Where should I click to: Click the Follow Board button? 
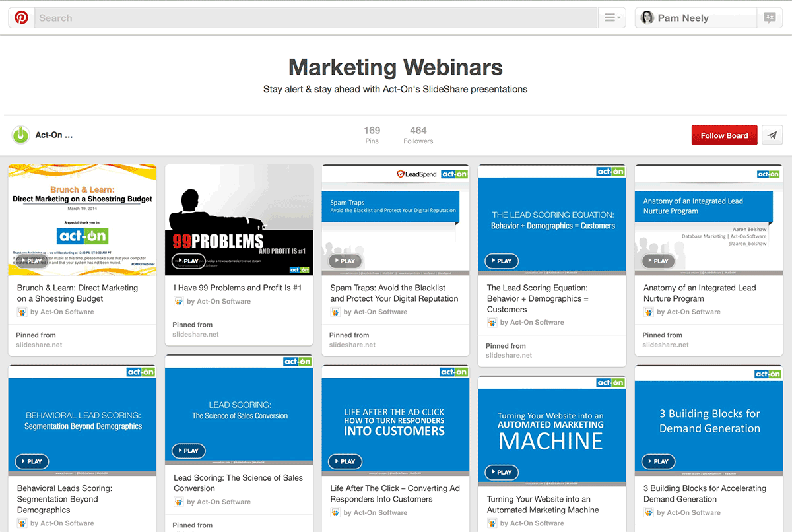tap(724, 135)
